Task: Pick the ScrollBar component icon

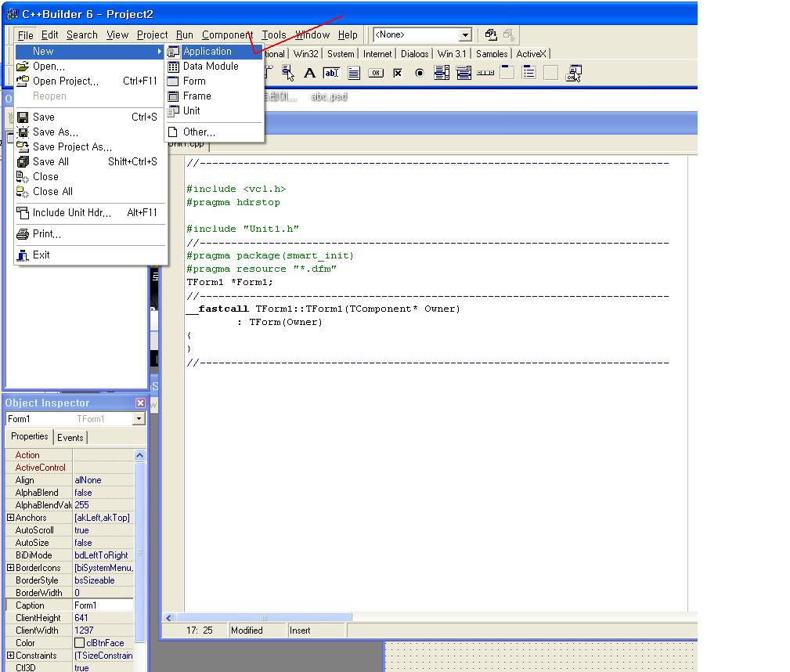Action: pos(485,73)
